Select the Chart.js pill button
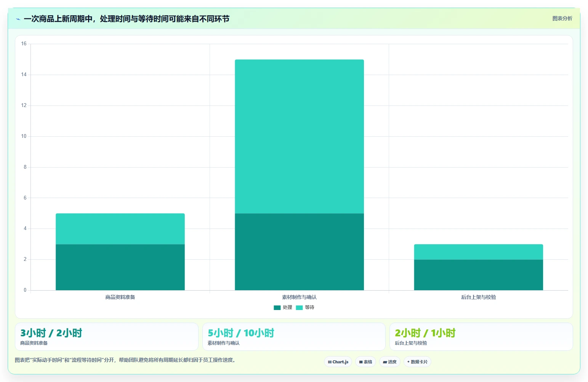 click(x=338, y=362)
